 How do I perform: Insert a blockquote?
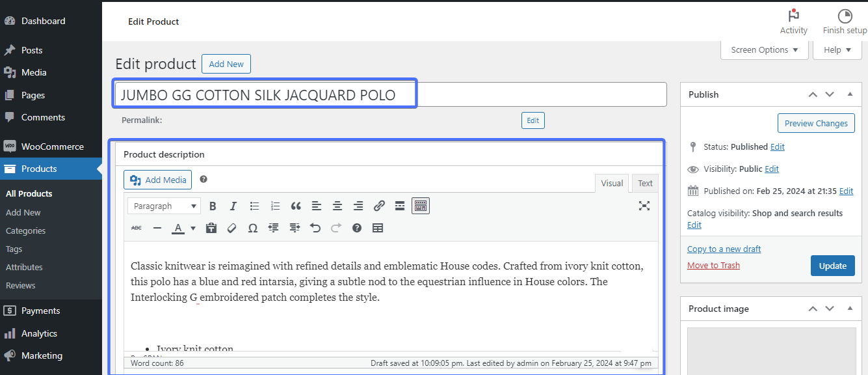(x=296, y=206)
